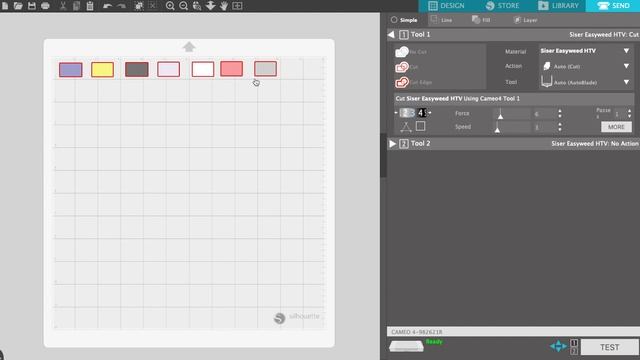Click the mat load arrow above the canvas
The height and width of the screenshot is (360, 640).
click(x=189, y=47)
